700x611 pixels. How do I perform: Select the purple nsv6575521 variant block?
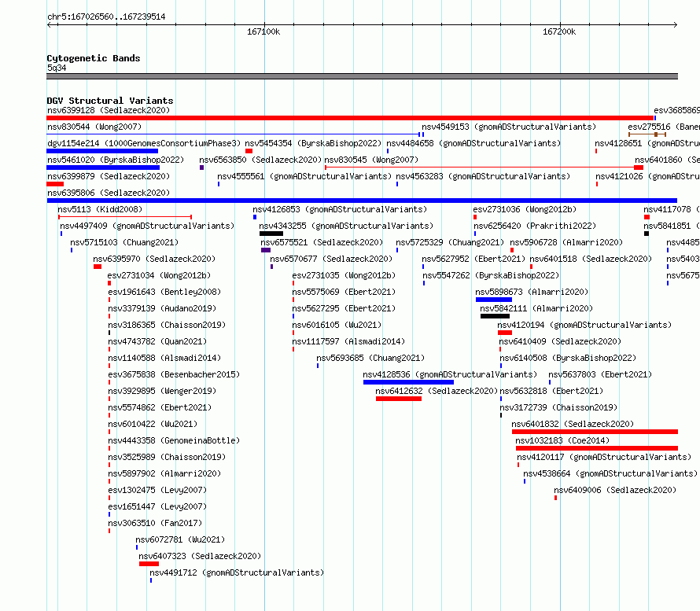pyautogui.click(x=266, y=250)
